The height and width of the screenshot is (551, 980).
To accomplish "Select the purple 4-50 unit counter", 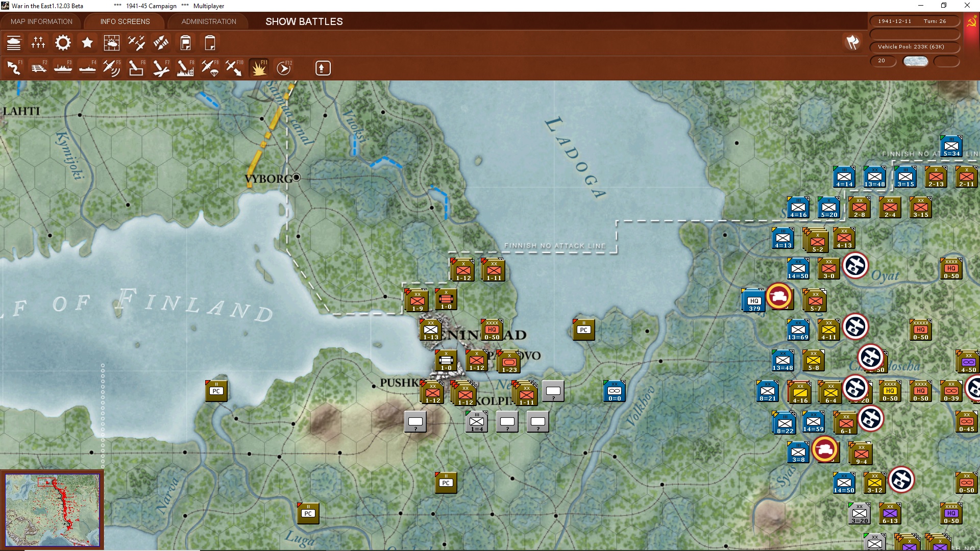I will point(968,362).
